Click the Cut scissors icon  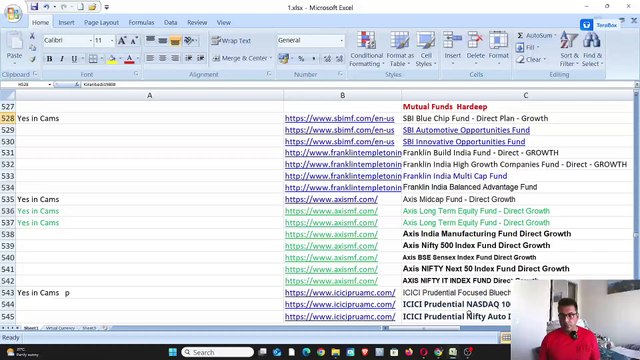click(x=32, y=36)
